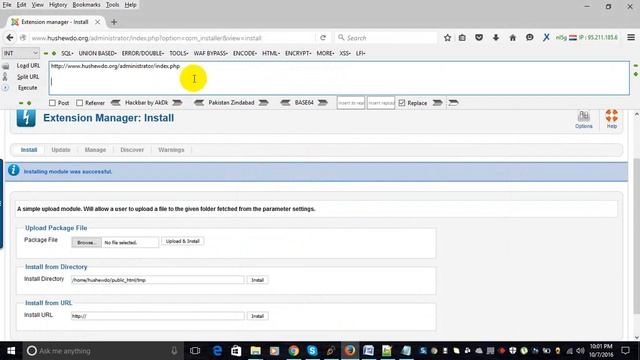Click the Load URL label in HackBar

point(28,66)
